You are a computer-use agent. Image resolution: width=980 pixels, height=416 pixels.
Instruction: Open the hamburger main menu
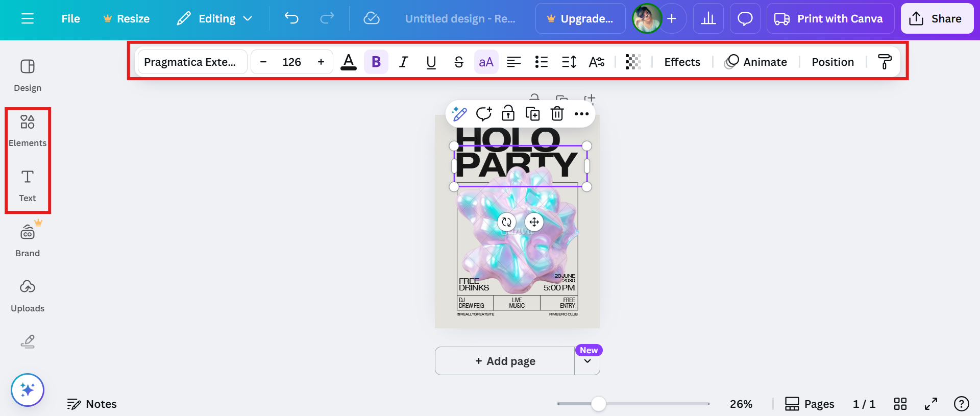(28, 19)
